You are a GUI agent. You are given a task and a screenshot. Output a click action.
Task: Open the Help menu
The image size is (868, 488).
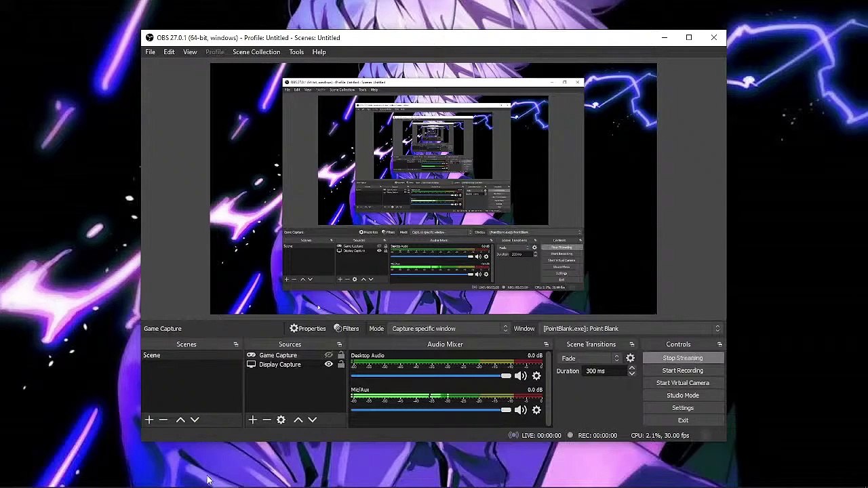(319, 52)
